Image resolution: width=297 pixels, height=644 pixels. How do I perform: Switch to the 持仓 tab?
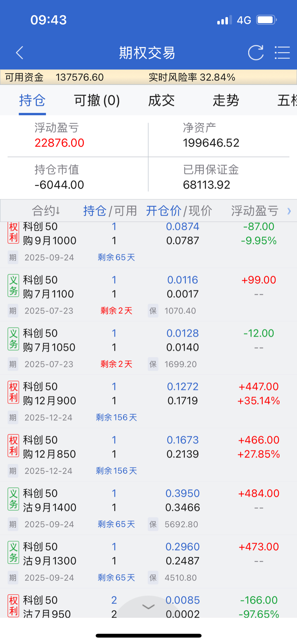coord(32,101)
